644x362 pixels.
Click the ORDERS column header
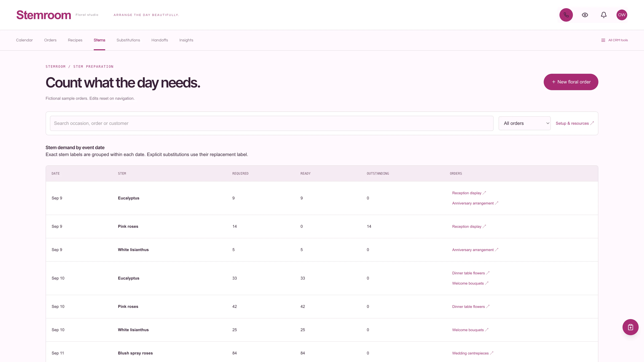pyautogui.click(x=456, y=174)
